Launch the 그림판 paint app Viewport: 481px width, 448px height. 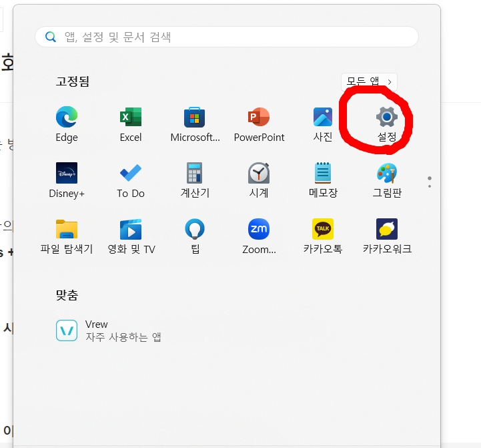click(x=387, y=180)
